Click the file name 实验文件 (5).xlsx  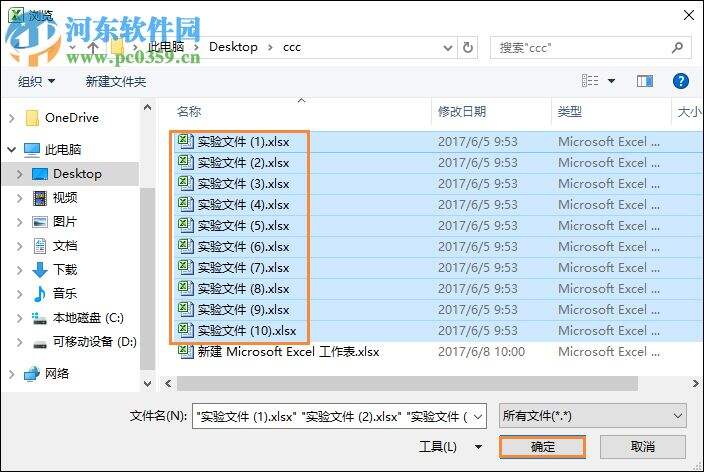coord(244,225)
